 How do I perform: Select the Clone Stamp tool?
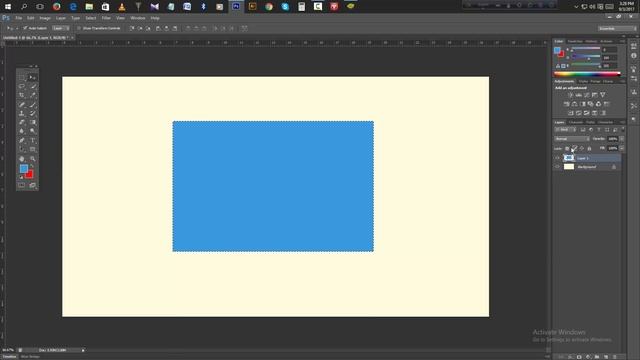coord(22,113)
